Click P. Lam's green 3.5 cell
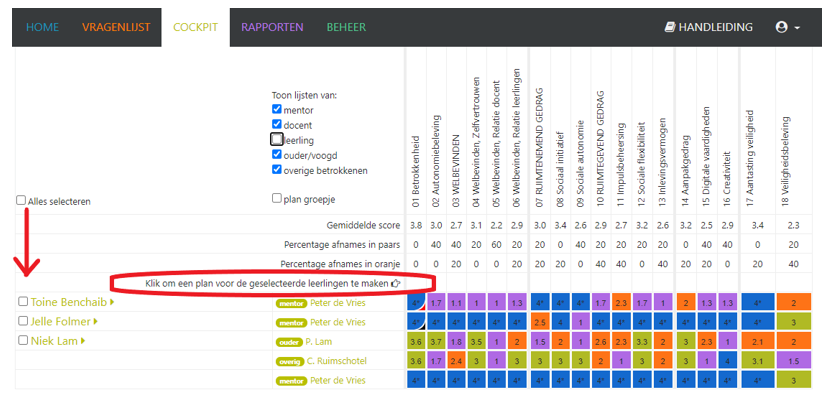830x398 pixels. click(x=477, y=342)
